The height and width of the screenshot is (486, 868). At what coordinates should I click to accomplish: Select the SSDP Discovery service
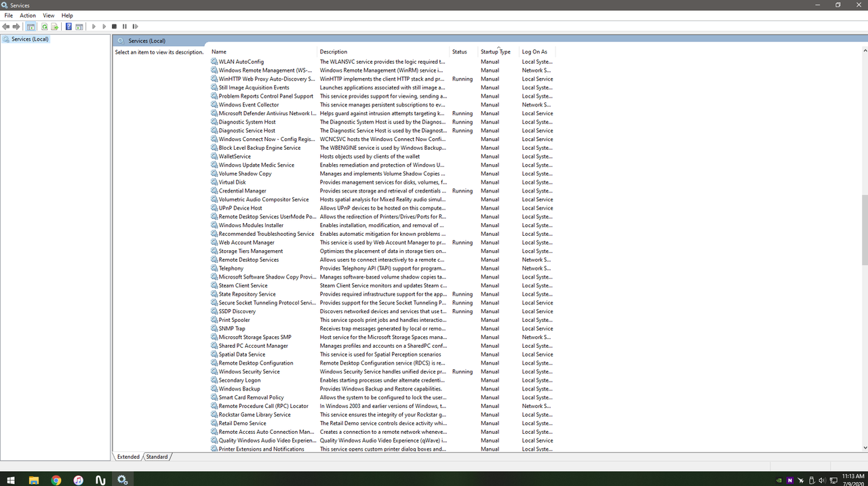(x=382, y=312)
